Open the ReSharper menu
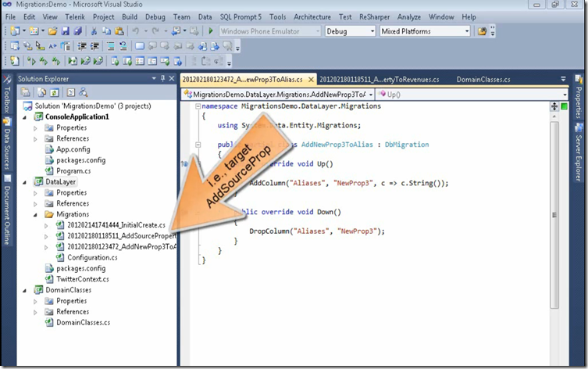This screenshot has height=369, width=588. [x=374, y=17]
